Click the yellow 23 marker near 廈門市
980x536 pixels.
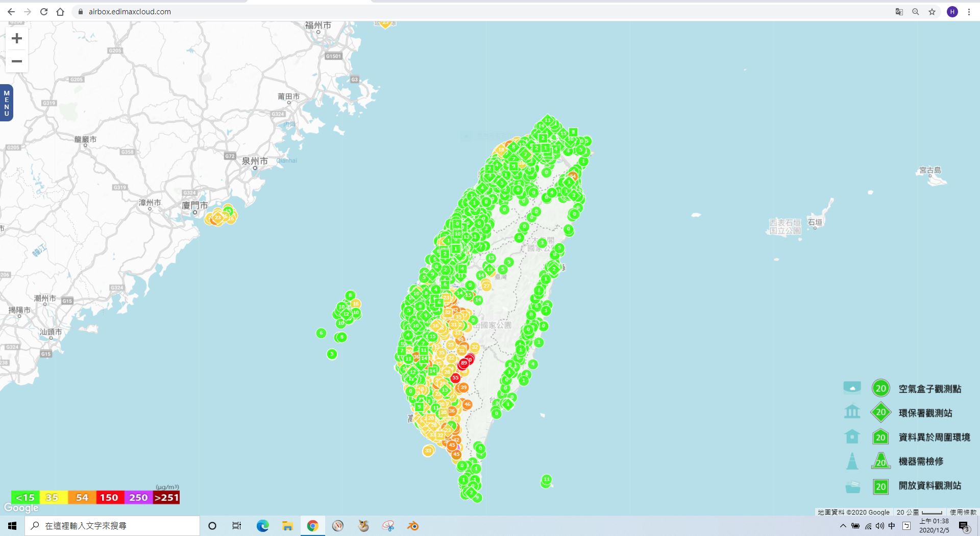218,218
